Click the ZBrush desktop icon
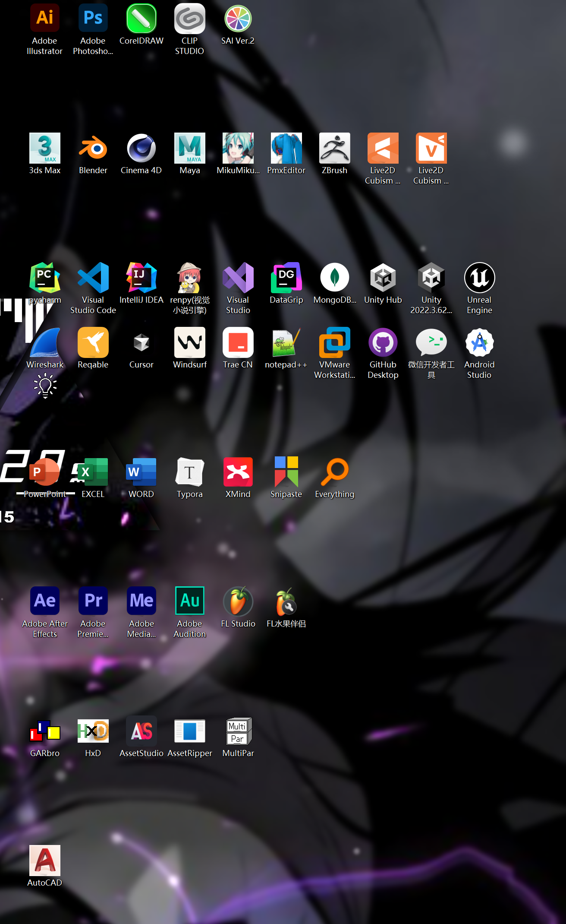 point(335,149)
